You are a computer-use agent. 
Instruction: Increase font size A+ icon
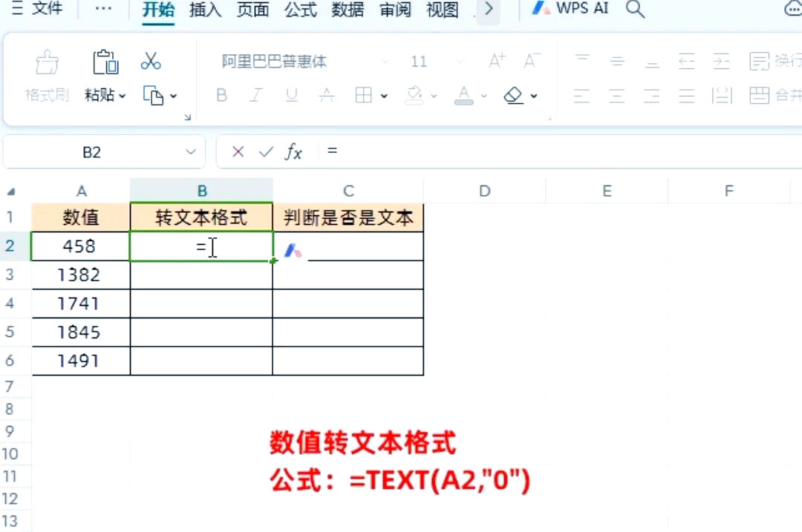[497, 61]
